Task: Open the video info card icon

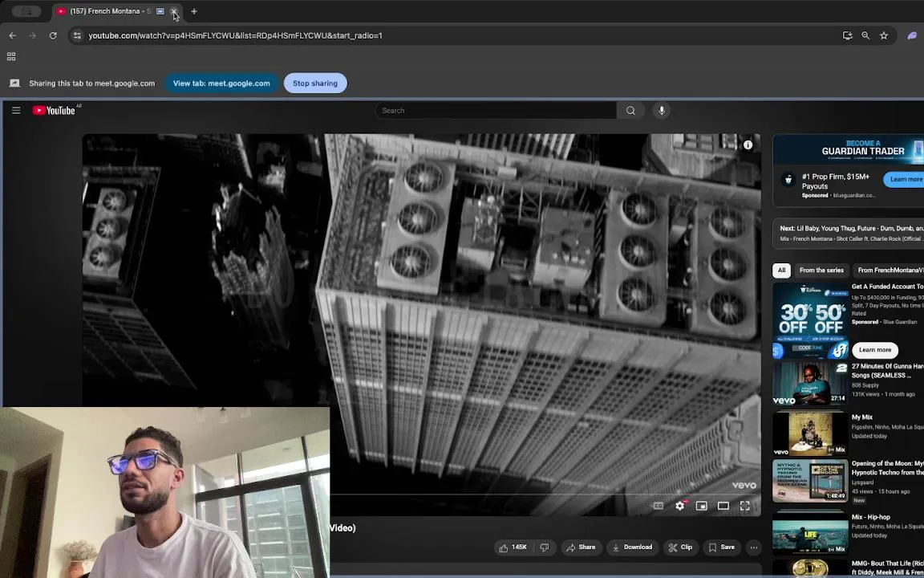Action: tap(748, 144)
